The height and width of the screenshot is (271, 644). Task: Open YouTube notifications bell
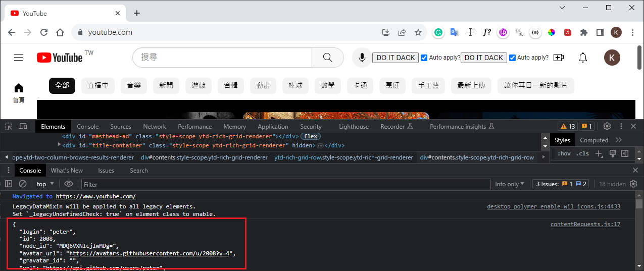tap(582, 58)
